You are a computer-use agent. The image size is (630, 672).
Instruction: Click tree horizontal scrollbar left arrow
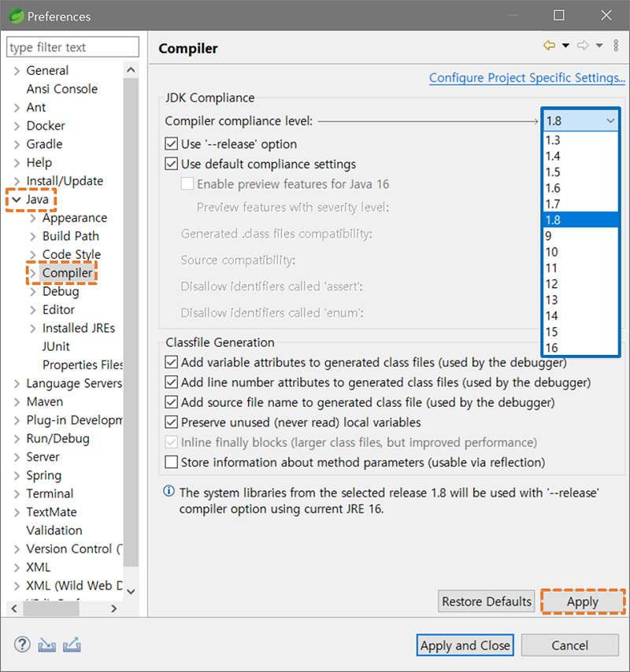(x=14, y=608)
